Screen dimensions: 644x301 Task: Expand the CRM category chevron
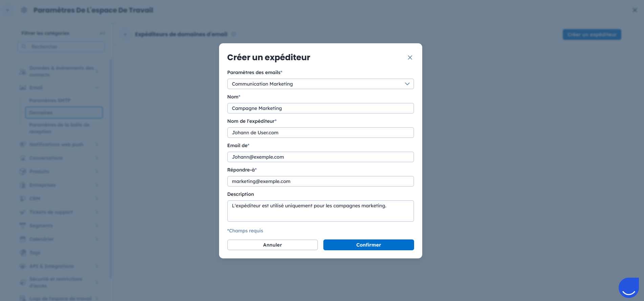(97, 199)
